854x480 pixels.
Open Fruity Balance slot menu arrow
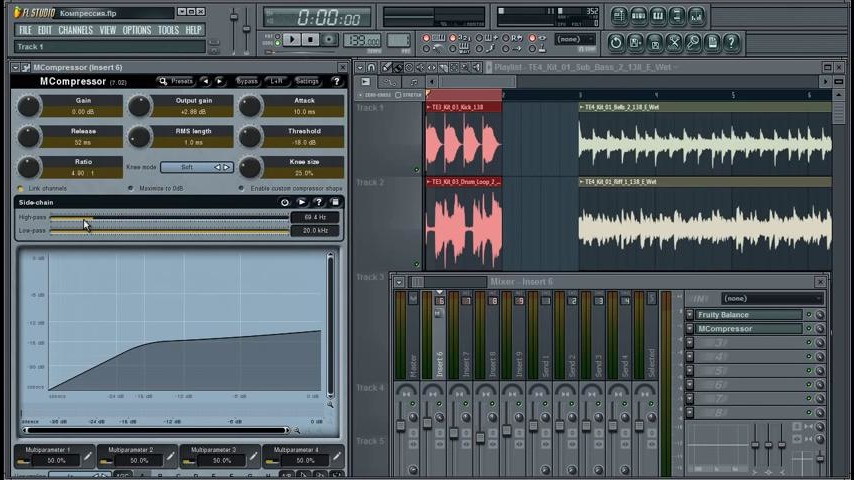pos(690,315)
